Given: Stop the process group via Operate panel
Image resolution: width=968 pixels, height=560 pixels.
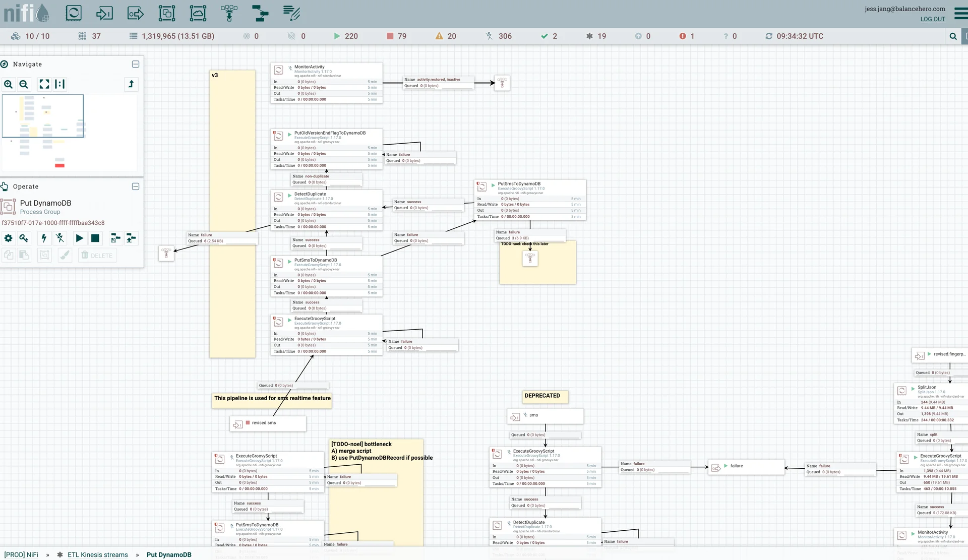Looking at the screenshot, I should point(95,238).
